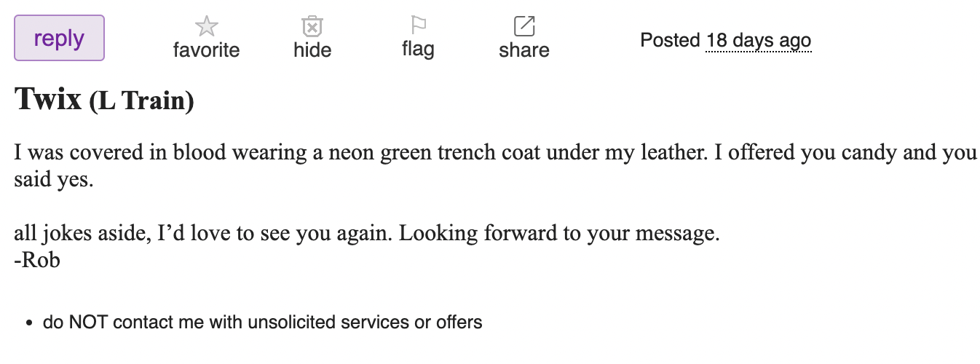
Task: Click the favorite star icon
Action: (x=206, y=27)
